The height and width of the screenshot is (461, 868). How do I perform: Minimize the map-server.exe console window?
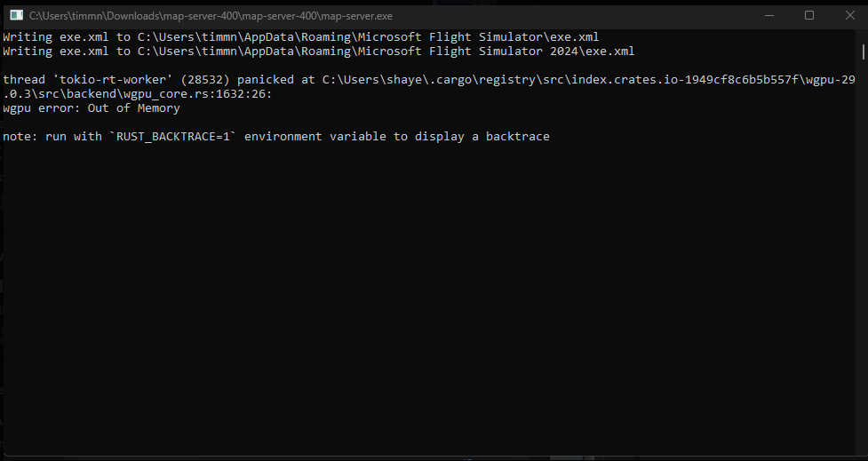[x=768, y=15]
